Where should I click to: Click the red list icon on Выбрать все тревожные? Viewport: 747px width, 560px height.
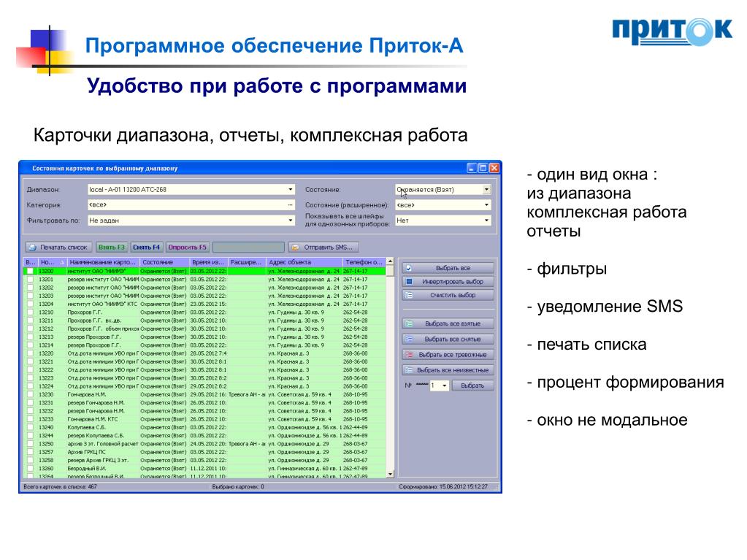point(409,355)
